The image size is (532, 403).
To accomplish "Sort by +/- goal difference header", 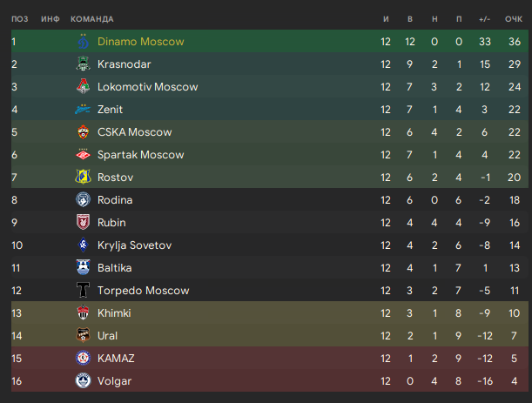I will [484, 19].
